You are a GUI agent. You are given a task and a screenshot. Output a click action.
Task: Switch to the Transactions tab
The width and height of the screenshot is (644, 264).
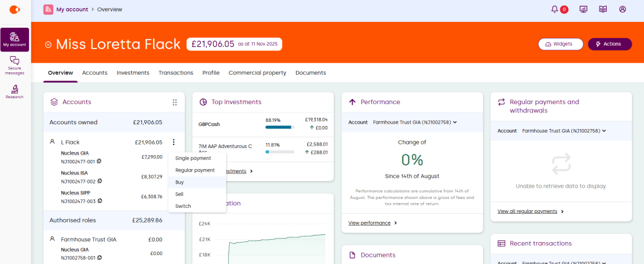[175, 73]
